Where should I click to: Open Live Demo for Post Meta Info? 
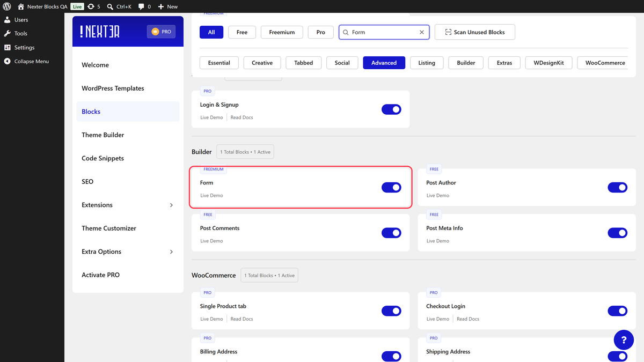coord(438,241)
